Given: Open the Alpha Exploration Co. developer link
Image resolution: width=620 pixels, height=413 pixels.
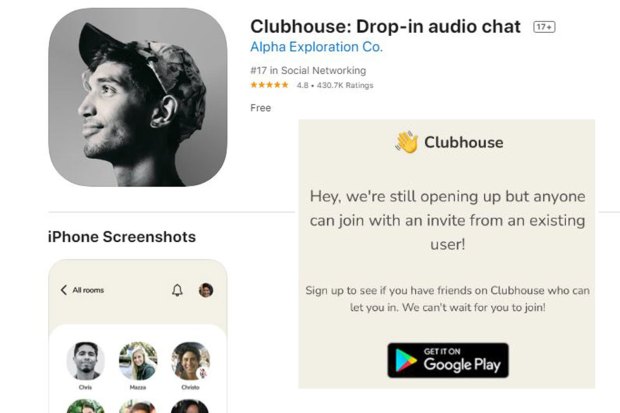Looking at the screenshot, I should 316,47.
